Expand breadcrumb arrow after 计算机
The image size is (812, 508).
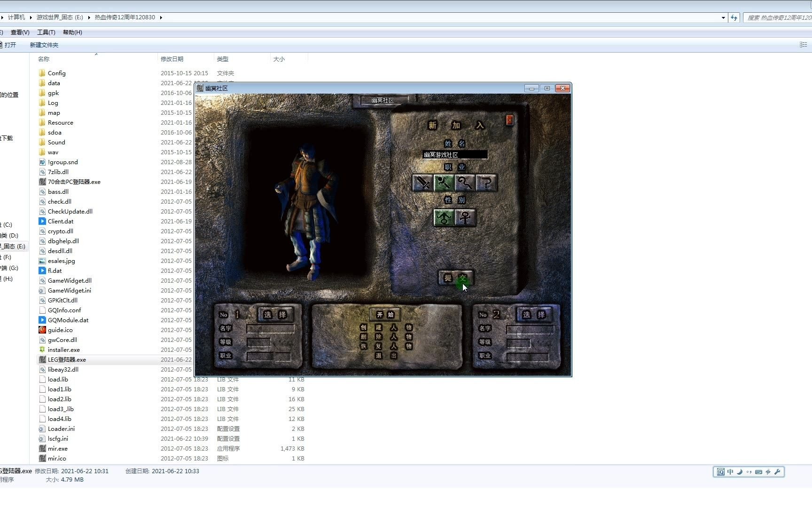click(31, 17)
